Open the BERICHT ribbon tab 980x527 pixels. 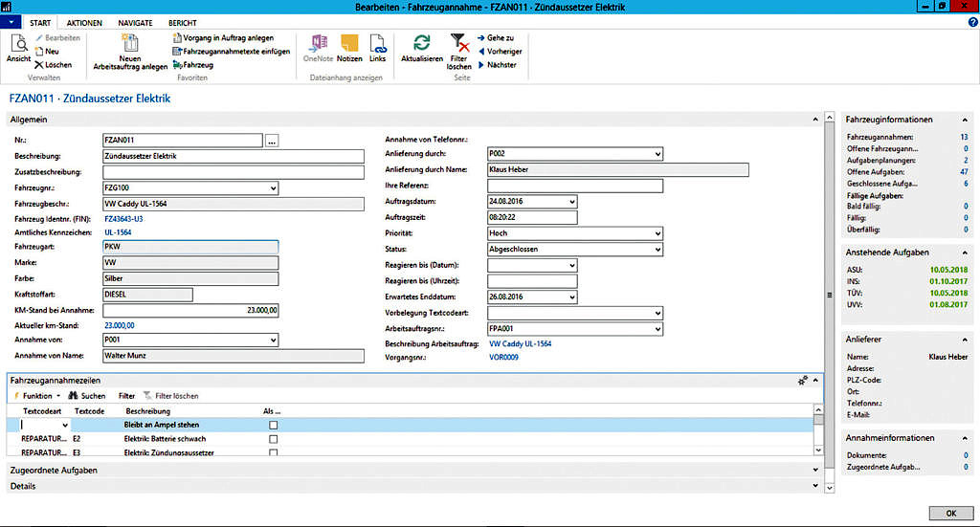point(183,21)
